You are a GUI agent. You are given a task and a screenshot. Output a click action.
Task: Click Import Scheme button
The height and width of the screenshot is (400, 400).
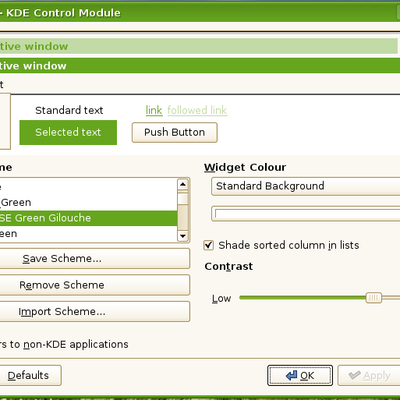point(95,311)
